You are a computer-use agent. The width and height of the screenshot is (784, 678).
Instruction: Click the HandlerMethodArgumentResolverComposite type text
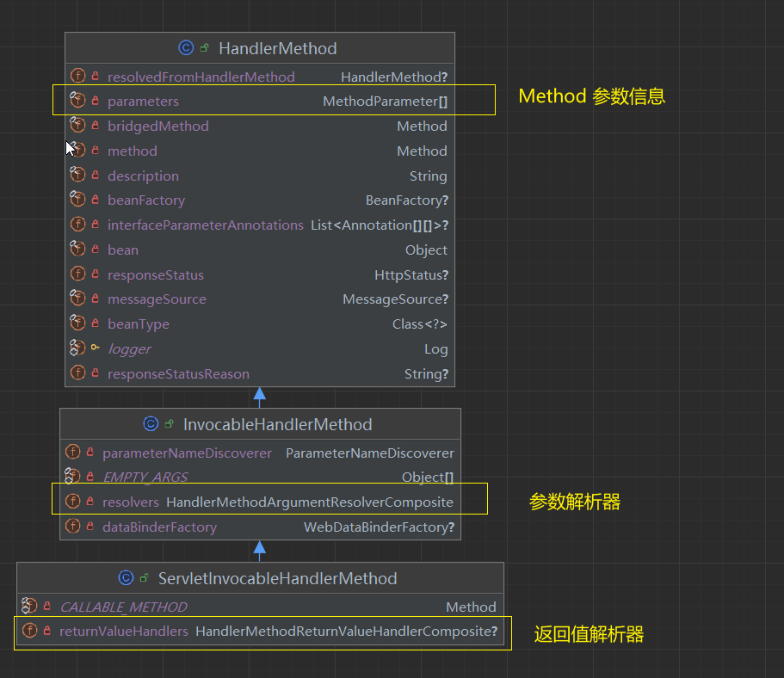point(310,502)
